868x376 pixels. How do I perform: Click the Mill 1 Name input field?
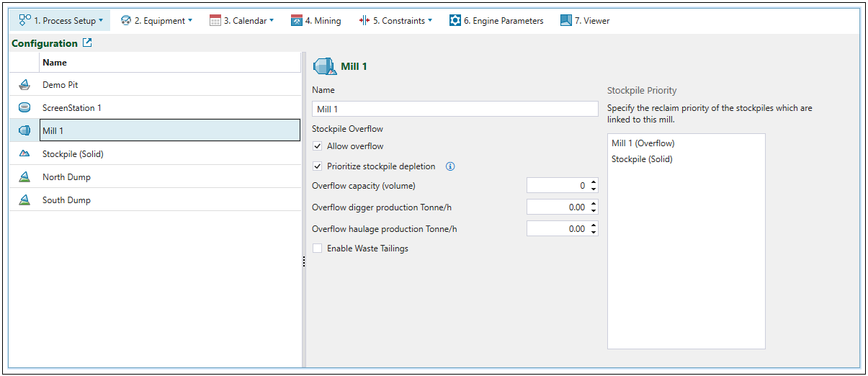pyautogui.click(x=455, y=109)
